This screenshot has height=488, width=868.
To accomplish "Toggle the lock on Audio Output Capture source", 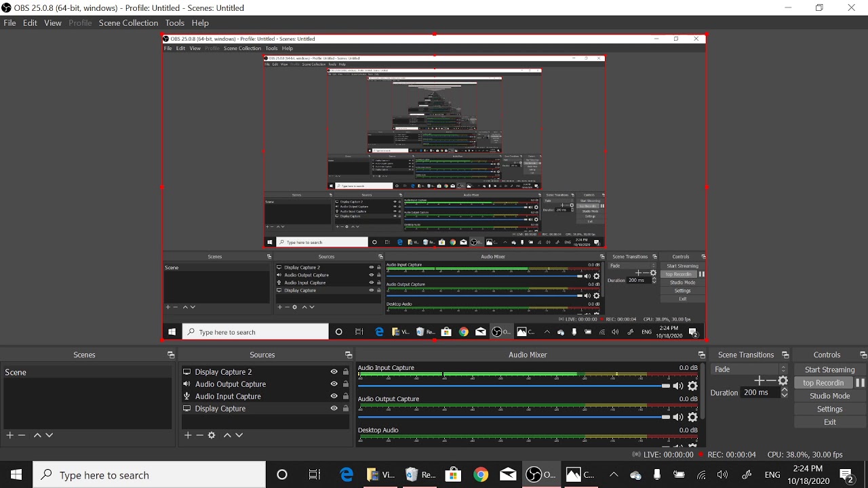I will (346, 384).
